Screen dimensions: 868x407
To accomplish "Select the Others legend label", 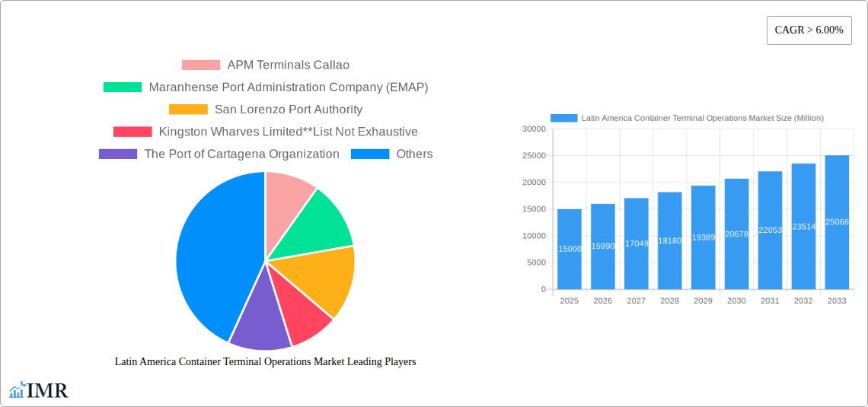I will 415,154.
